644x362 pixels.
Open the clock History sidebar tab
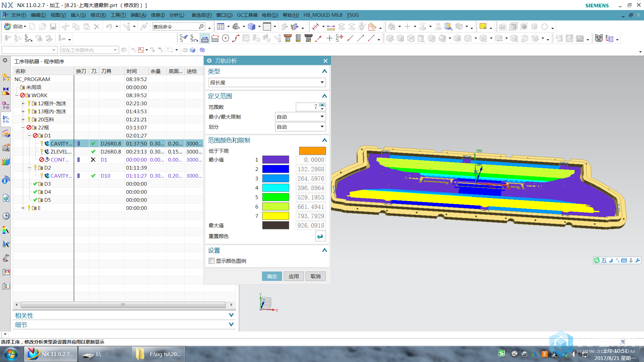coord(6,216)
